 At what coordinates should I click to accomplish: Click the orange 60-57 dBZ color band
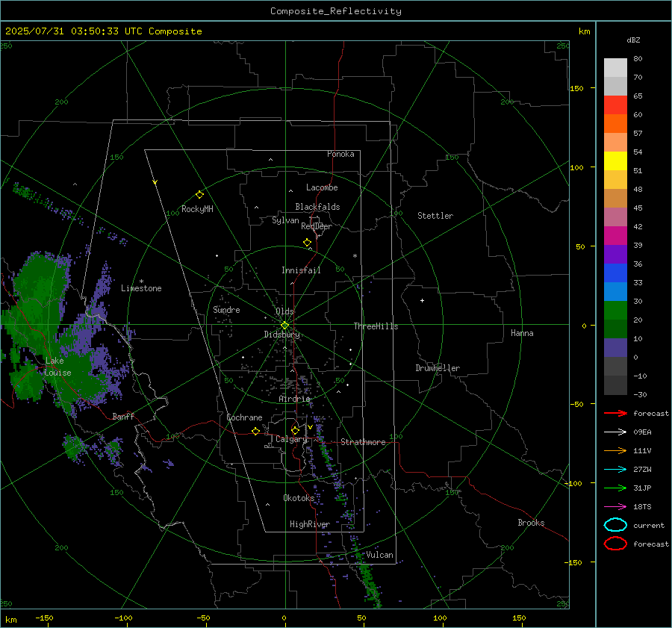pyautogui.click(x=615, y=124)
